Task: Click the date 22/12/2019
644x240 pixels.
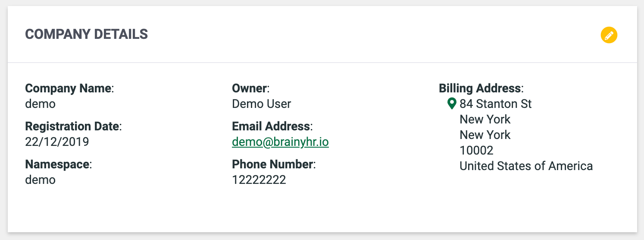Action: (x=57, y=142)
